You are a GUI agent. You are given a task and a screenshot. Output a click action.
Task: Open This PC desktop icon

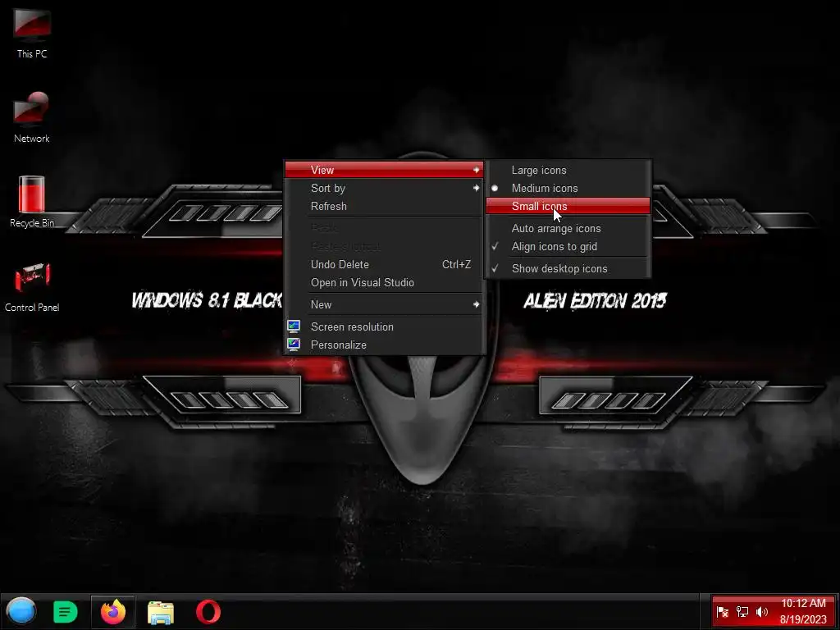32,32
